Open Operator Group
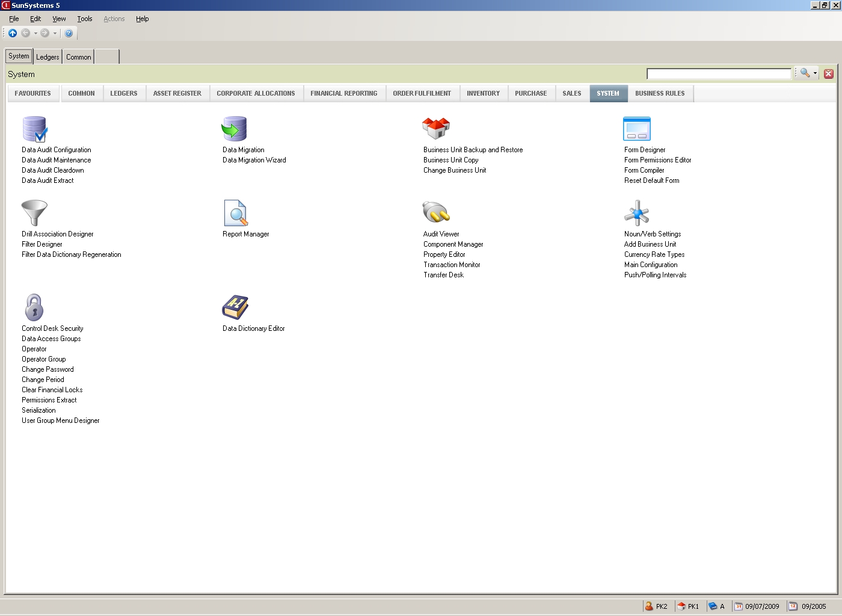The width and height of the screenshot is (842, 616). 44,359
